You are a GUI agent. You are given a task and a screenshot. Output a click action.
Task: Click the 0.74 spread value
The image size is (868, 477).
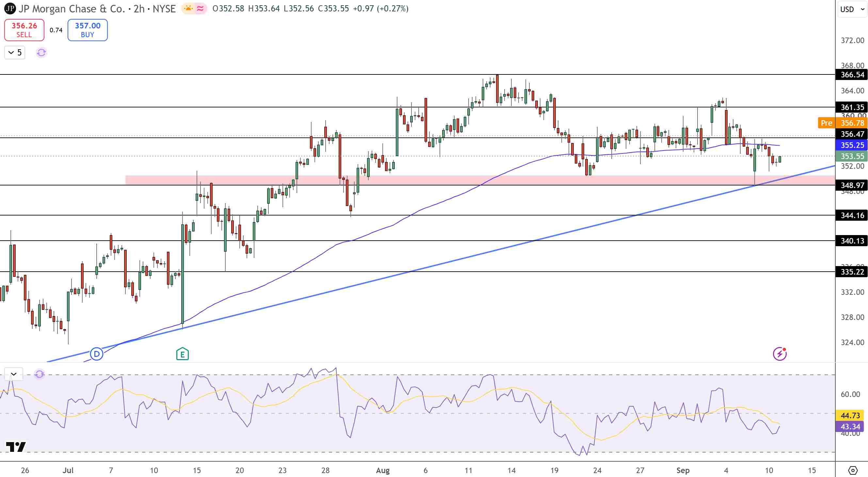coord(56,30)
